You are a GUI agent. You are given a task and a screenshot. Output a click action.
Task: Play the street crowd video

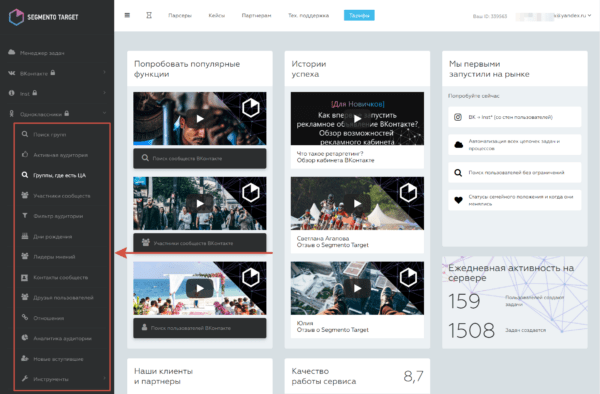coord(200,204)
